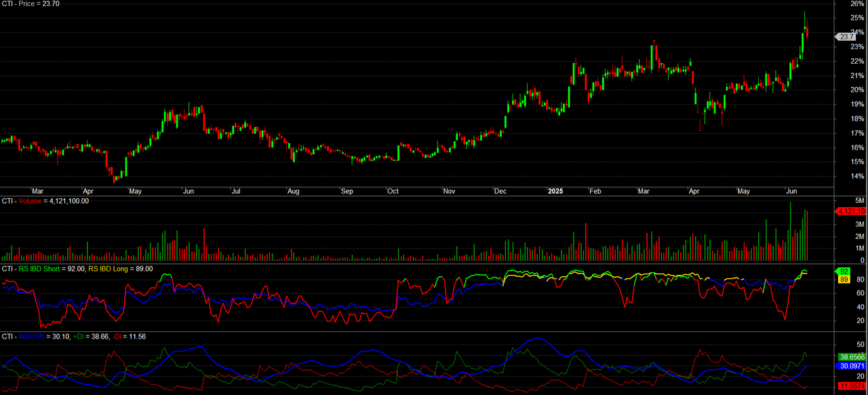
Task: Click the 26% label on price axis
Action: tap(857, 3)
